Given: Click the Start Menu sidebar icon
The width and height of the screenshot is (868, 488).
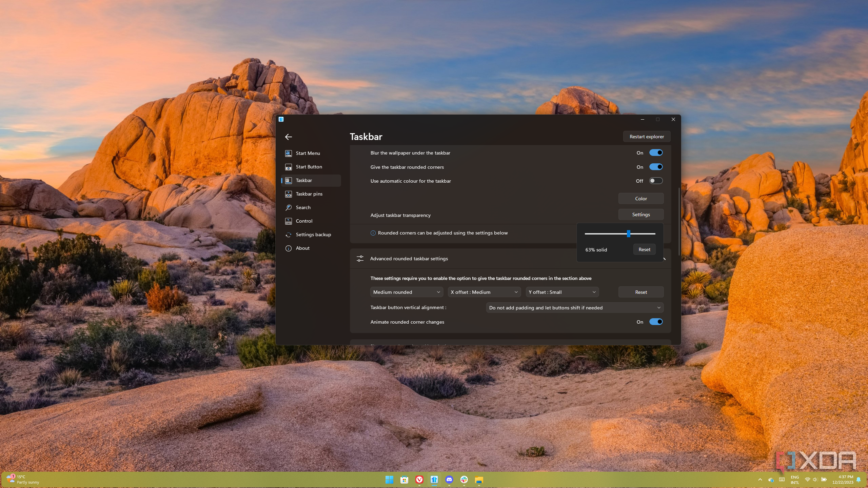Looking at the screenshot, I should 288,153.
